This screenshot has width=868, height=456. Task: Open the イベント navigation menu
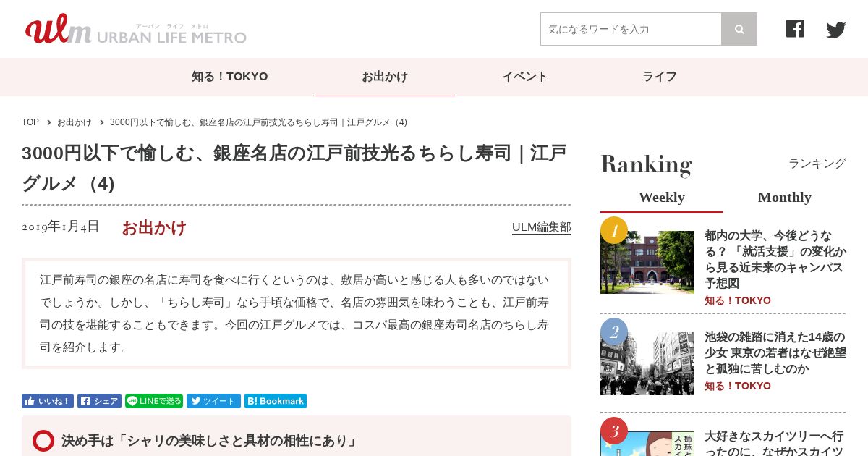pyautogui.click(x=525, y=77)
